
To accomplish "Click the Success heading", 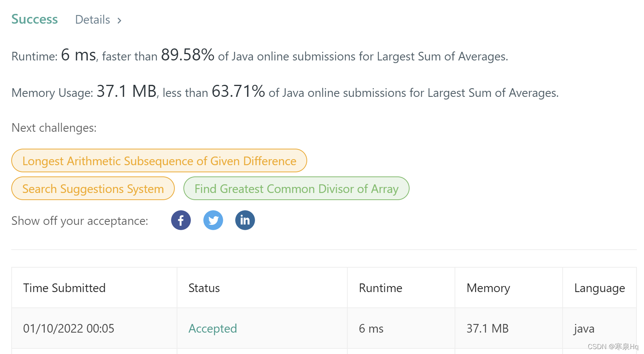I will [34, 19].
